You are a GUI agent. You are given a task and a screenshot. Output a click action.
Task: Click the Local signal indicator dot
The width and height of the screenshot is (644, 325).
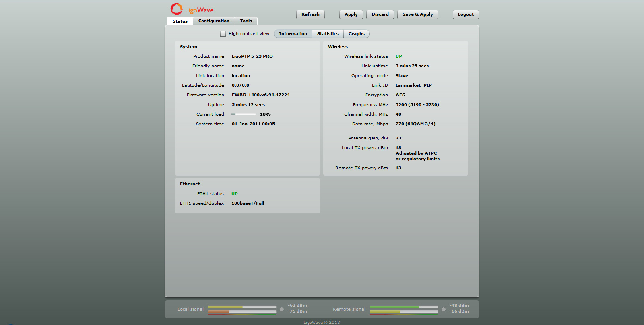[x=282, y=309]
